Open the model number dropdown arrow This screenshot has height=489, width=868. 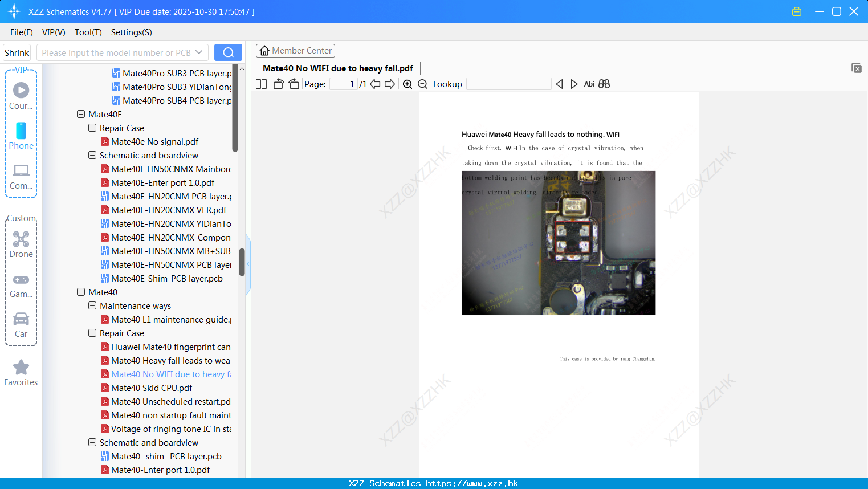coord(199,52)
